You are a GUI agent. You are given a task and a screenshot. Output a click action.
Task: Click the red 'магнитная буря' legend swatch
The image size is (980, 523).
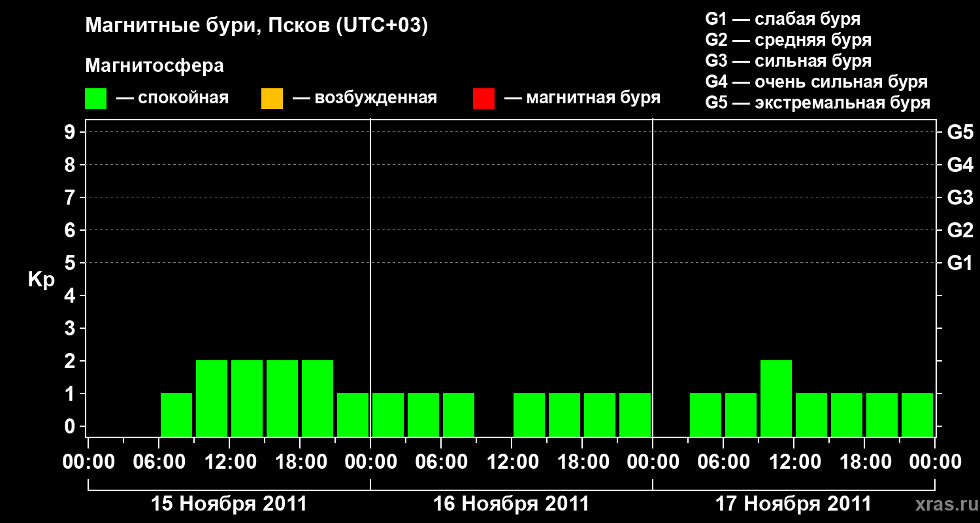483,99
